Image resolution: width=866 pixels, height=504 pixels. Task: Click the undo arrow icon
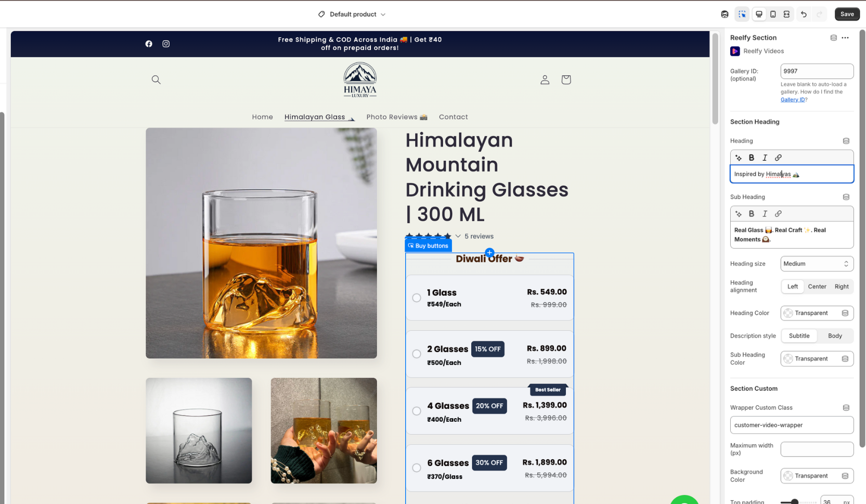804,14
